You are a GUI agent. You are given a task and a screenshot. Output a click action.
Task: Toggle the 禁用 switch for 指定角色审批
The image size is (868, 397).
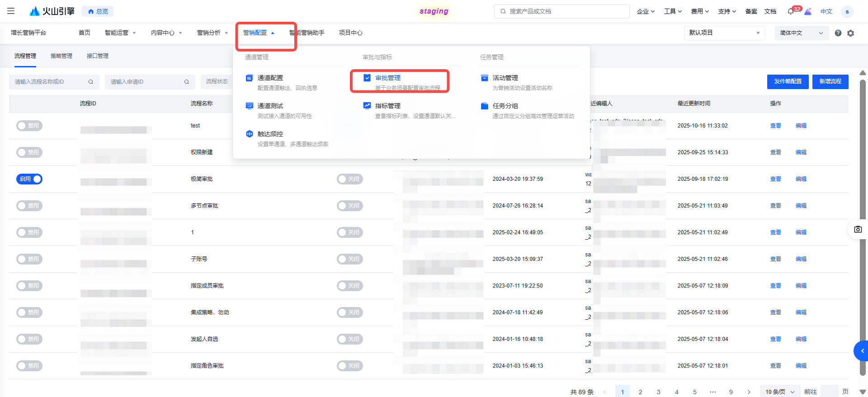29,366
